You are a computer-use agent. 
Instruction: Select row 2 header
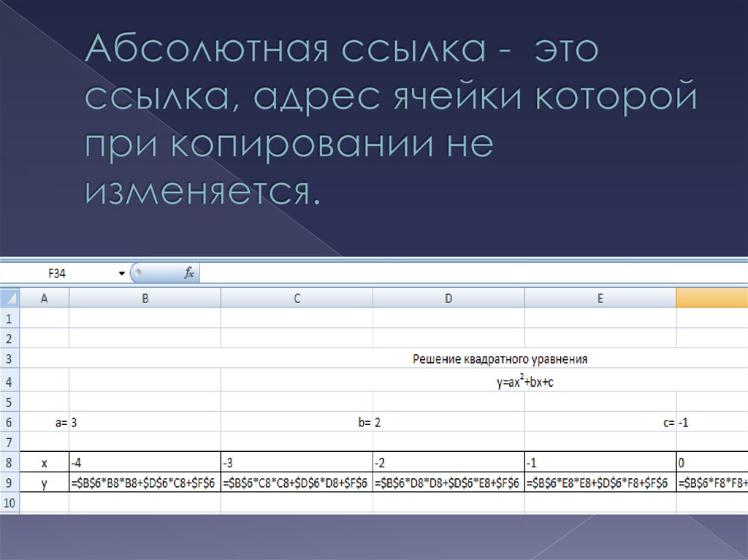pos(9,338)
